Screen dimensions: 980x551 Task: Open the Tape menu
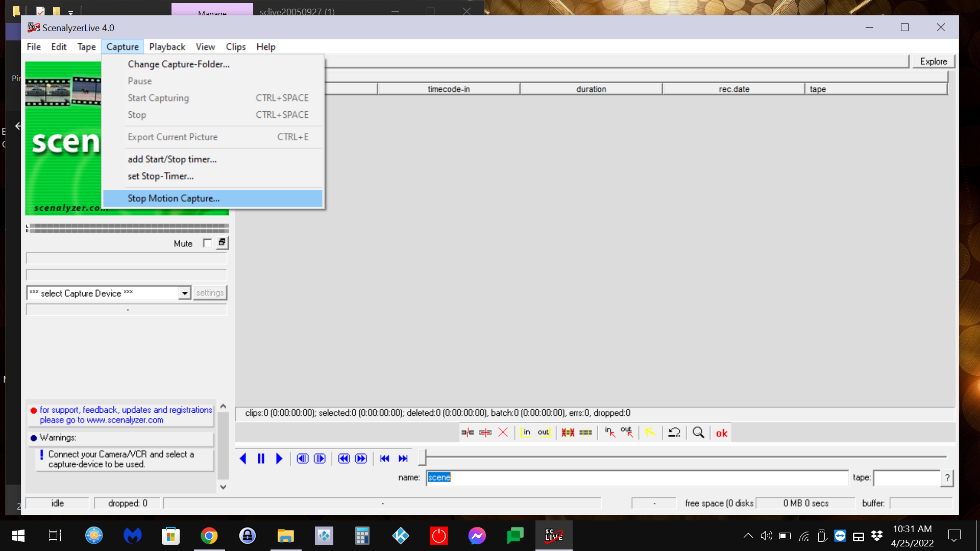click(87, 47)
